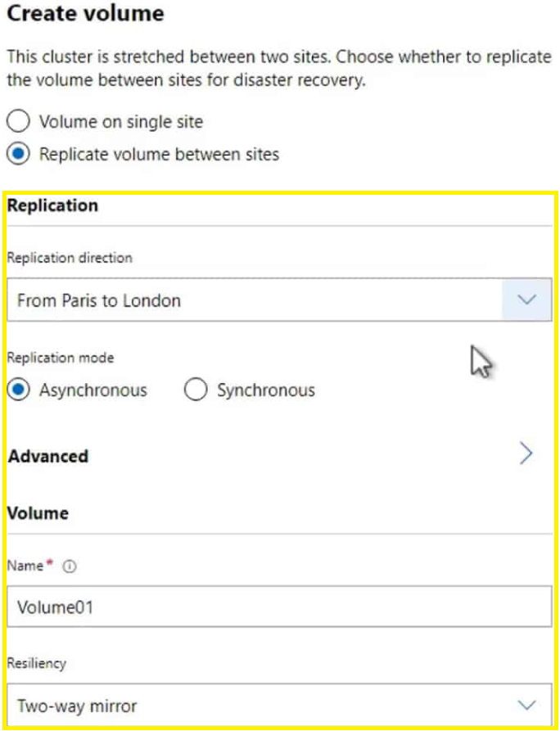
Task: Open the Two-way mirror resiliency dropdown
Action: tap(279, 705)
